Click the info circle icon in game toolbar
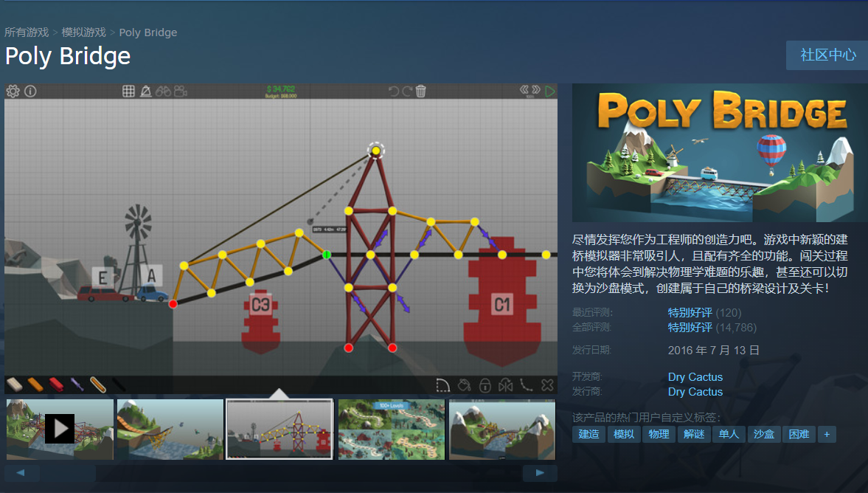This screenshot has width=868, height=493. point(30,92)
